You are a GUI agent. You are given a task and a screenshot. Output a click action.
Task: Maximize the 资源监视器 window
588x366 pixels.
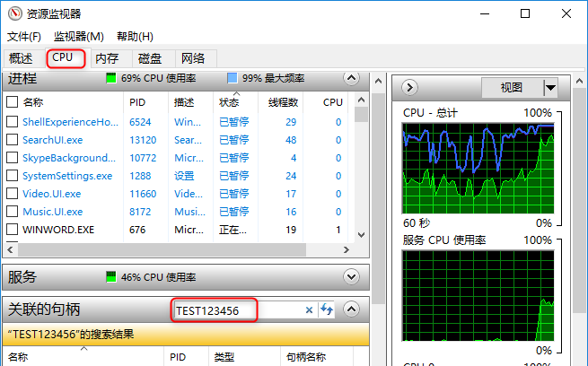(x=525, y=13)
